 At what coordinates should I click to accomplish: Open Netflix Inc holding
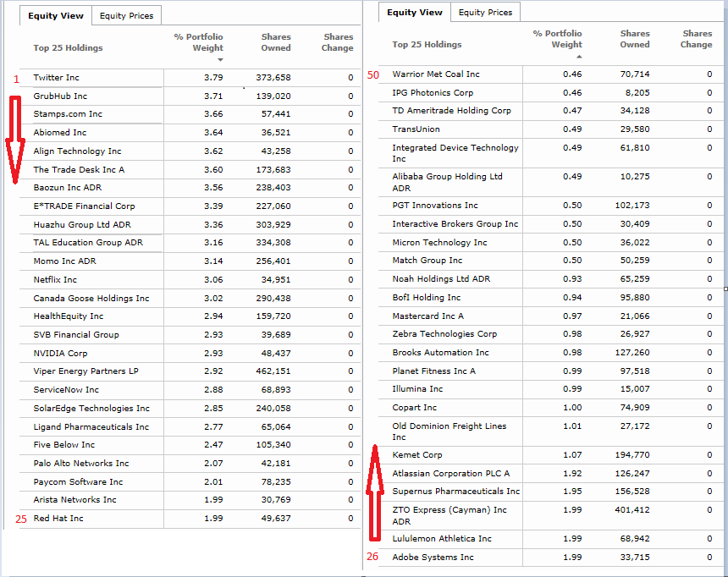pyautogui.click(x=55, y=280)
